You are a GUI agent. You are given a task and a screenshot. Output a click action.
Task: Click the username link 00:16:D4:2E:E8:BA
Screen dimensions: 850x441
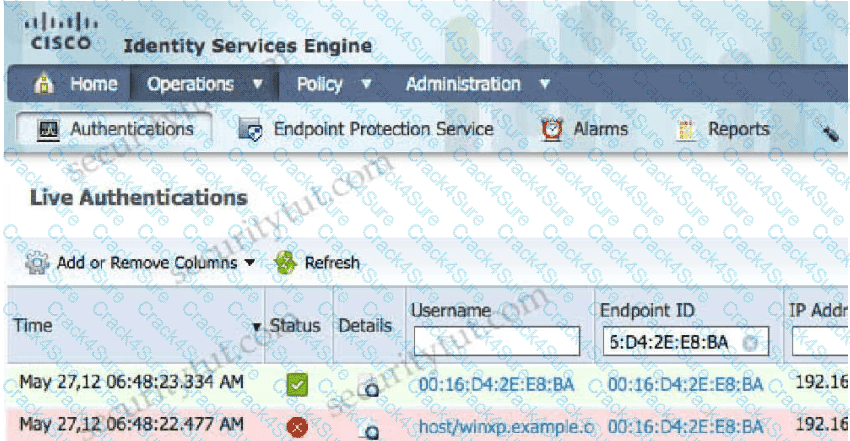pos(497,384)
